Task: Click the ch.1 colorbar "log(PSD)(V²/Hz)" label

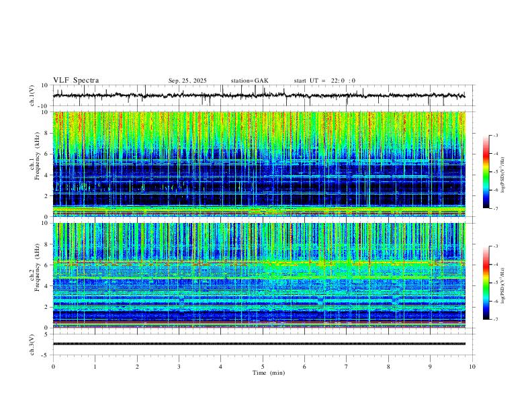Action: [503, 175]
